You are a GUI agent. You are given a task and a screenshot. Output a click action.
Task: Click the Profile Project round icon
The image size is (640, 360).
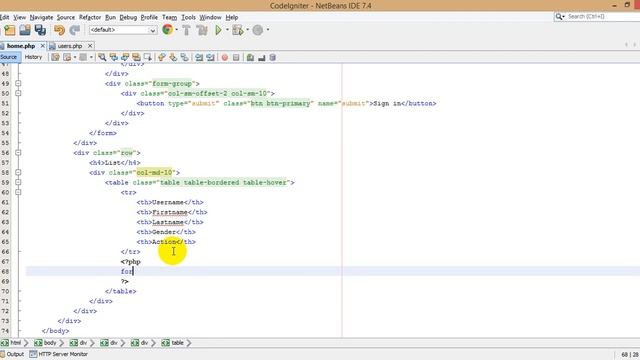coord(258,30)
